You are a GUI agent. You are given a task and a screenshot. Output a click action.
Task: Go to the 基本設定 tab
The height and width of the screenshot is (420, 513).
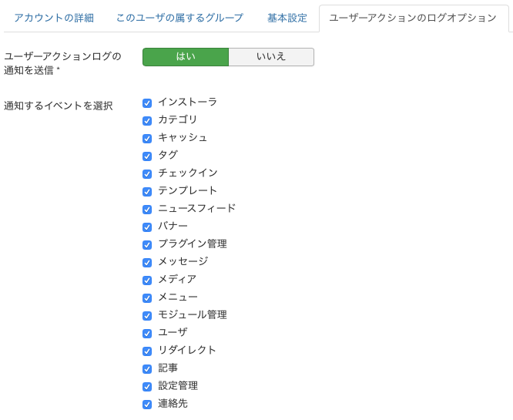pos(287,18)
